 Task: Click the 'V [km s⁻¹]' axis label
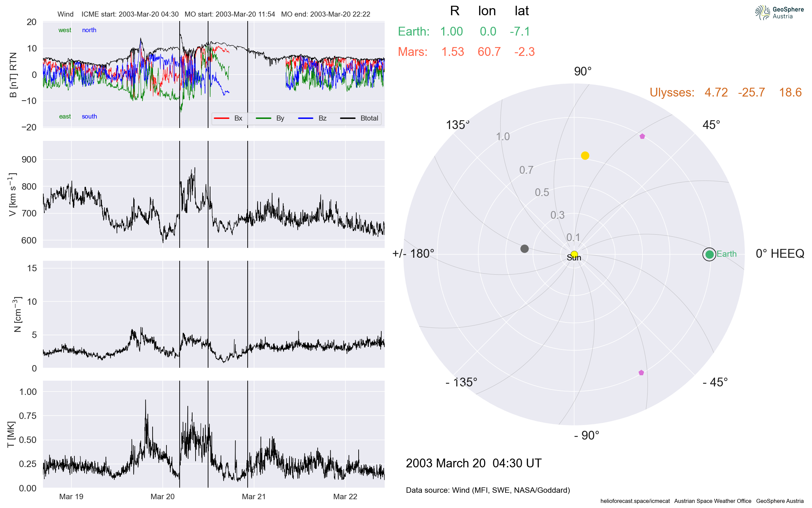12,194
